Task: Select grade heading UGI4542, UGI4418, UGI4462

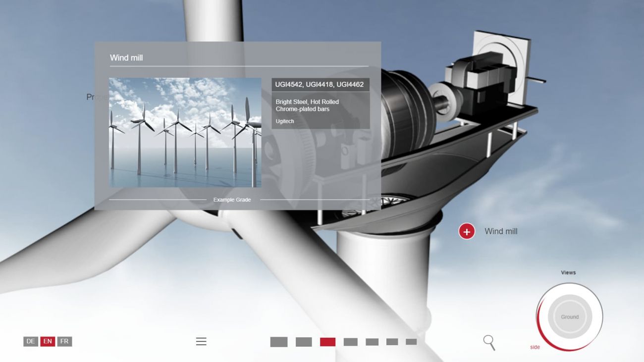Action: pos(320,85)
